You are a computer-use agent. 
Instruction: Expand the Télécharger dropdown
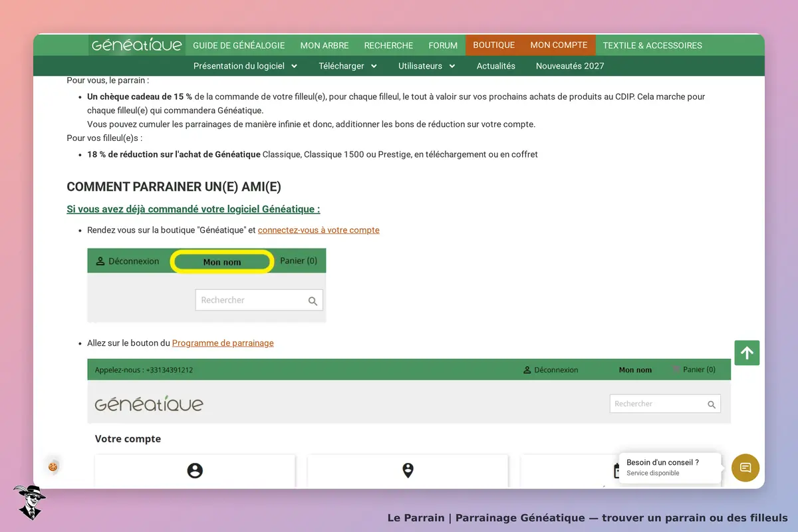tap(348, 66)
